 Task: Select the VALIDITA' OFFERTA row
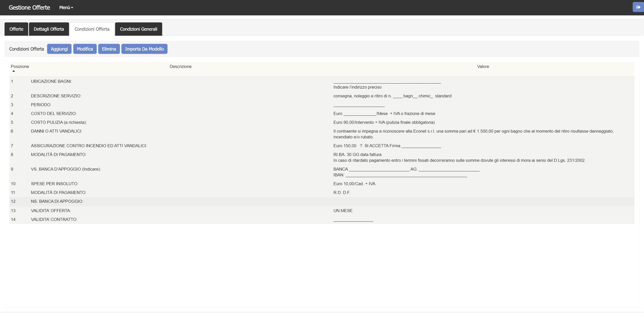point(51,211)
